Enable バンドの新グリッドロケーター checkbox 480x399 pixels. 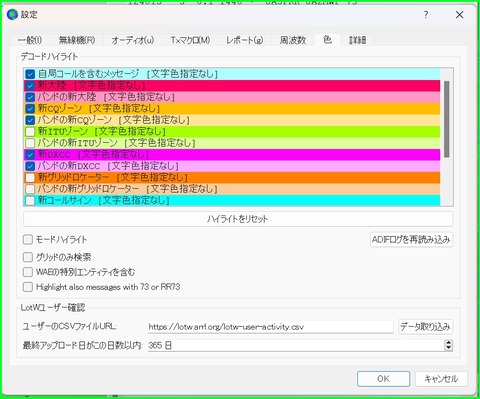click(x=30, y=189)
